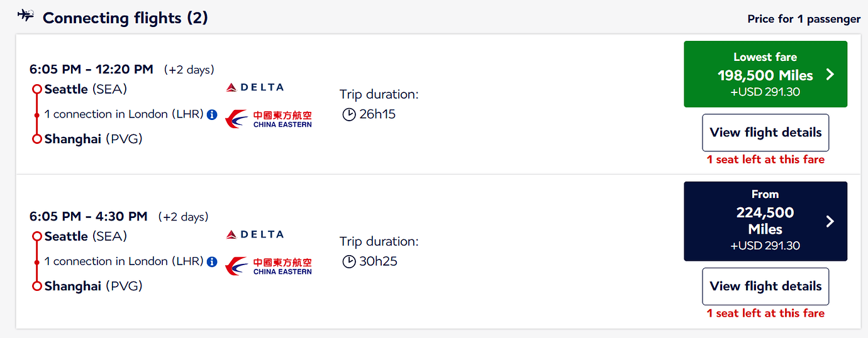This screenshot has width=868, height=338.
Task: Click first flight's 1 connection in London text
Action: pyautogui.click(x=124, y=114)
